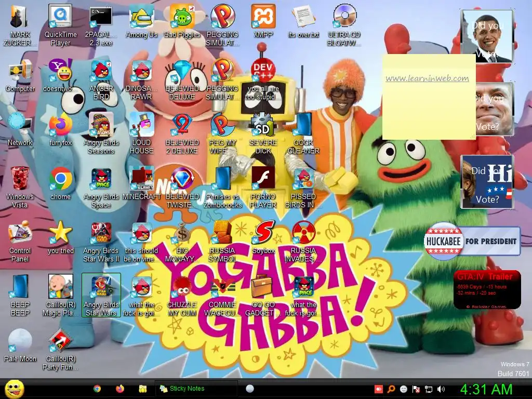Select the MARK ZUCKER... desktop icon
Screen dimensions: 532x399
point(20,25)
